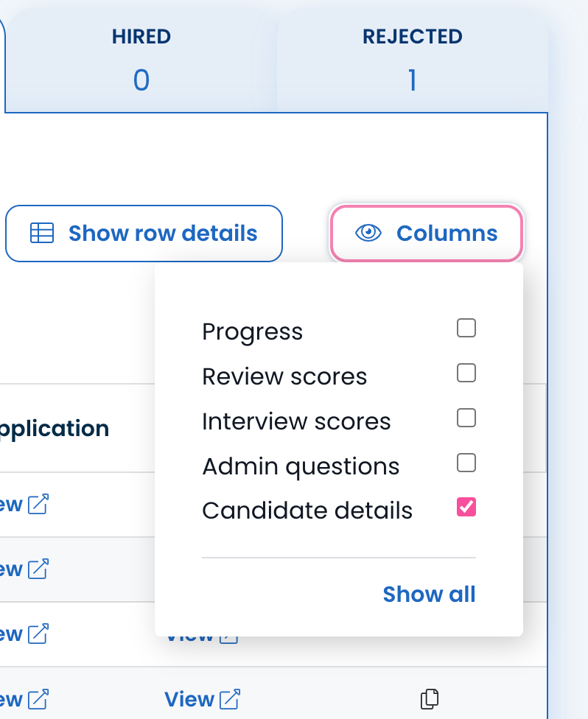Switch to the Hired tab
The width and height of the screenshot is (588, 719).
pyautogui.click(x=141, y=57)
